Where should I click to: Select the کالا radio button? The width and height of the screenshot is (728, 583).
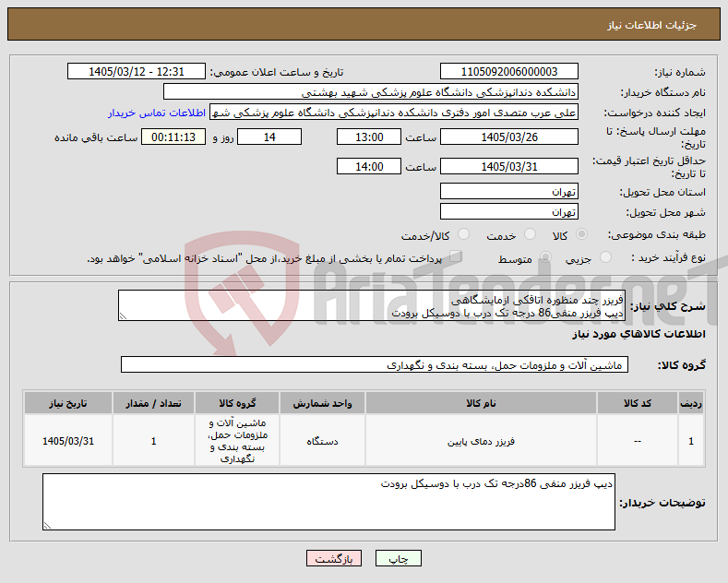click(x=581, y=234)
